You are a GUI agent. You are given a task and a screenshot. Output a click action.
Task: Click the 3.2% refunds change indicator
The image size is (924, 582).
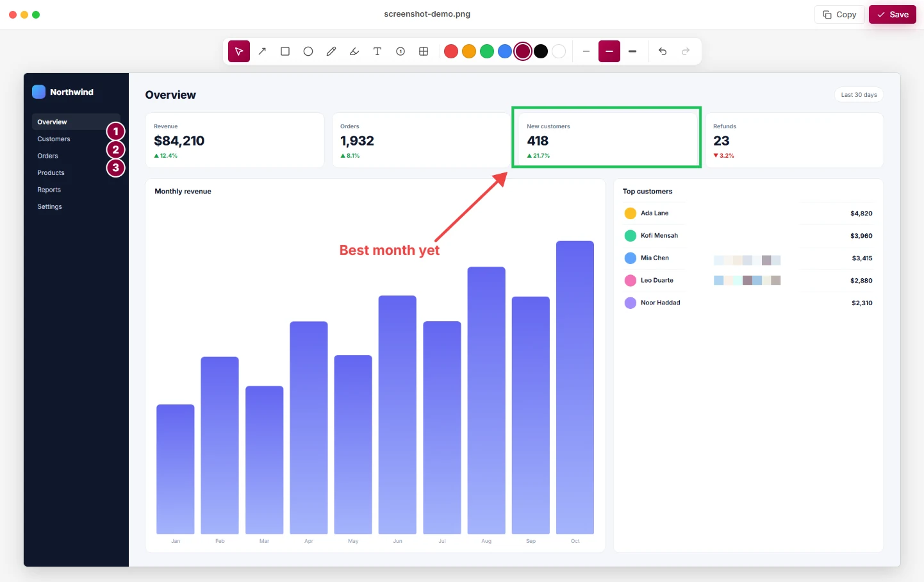click(x=724, y=156)
